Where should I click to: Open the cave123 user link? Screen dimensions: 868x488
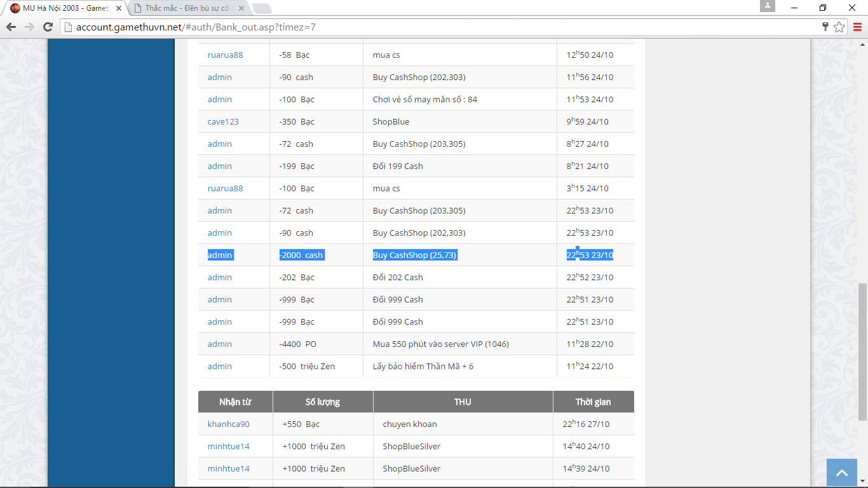(x=223, y=121)
